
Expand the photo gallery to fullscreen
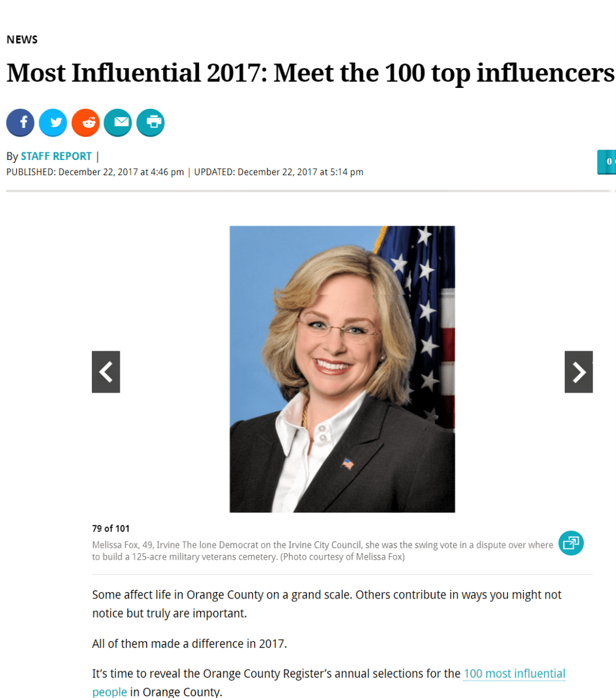tap(571, 543)
